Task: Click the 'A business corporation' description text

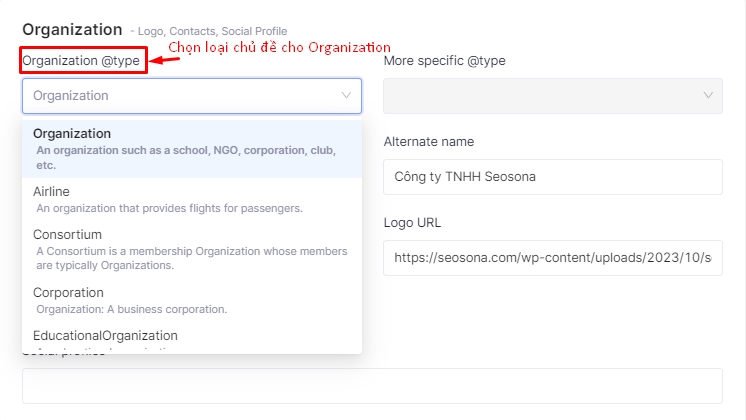Action: click(167, 309)
